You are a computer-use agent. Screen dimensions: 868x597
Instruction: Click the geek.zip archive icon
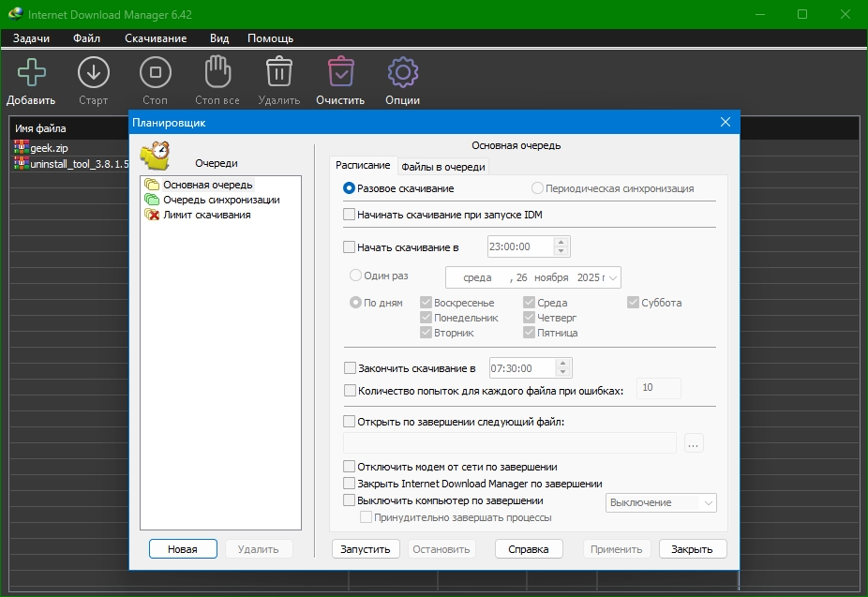tap(22, 147)
